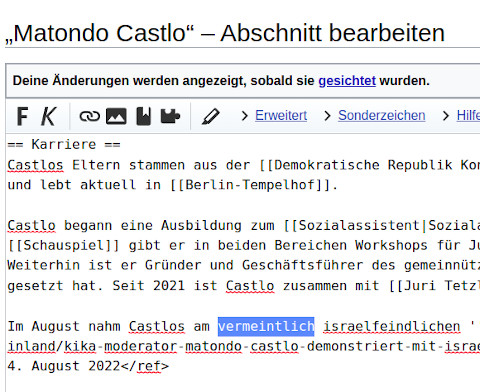The height and width of the screenshot is (392, 480).
Task: Click the 'Seit 2021 ist Castlo' text
Action: [193, 286]
